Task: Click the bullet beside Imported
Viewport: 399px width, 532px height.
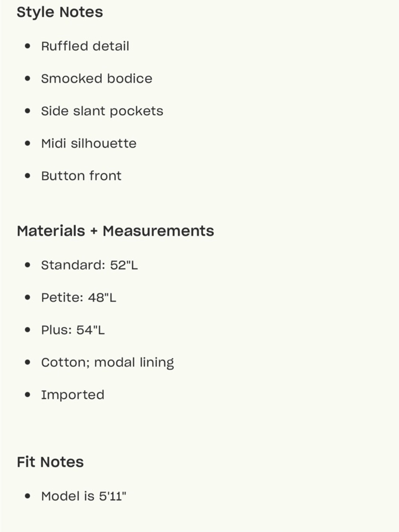Action: 28,395
